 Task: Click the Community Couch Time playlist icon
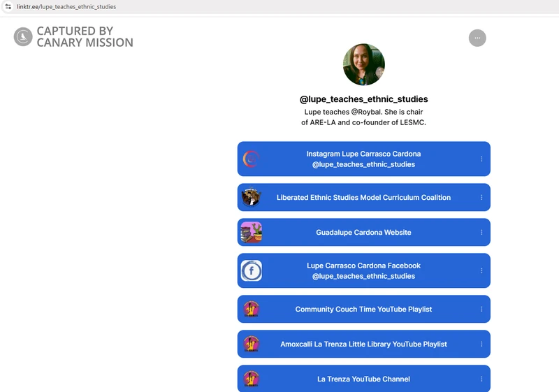[252, 310]
